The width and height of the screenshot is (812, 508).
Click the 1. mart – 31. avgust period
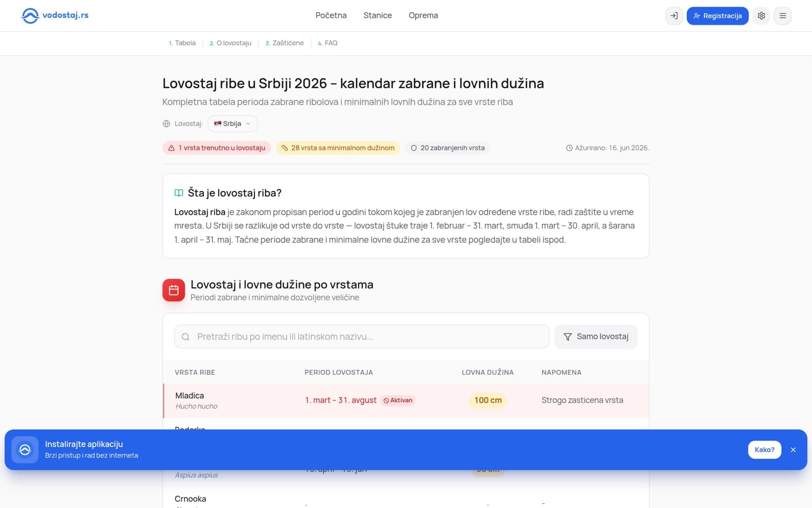point(341,400)
